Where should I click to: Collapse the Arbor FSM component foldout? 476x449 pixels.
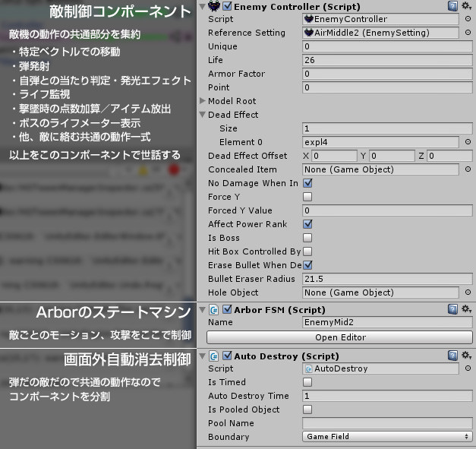coord(203,310)
